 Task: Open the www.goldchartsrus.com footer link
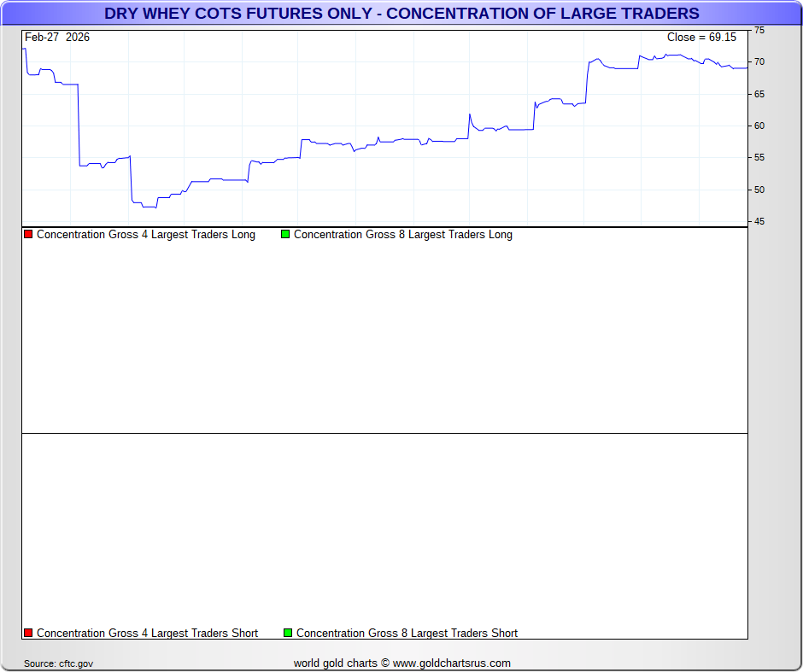(x=452, y=663)
